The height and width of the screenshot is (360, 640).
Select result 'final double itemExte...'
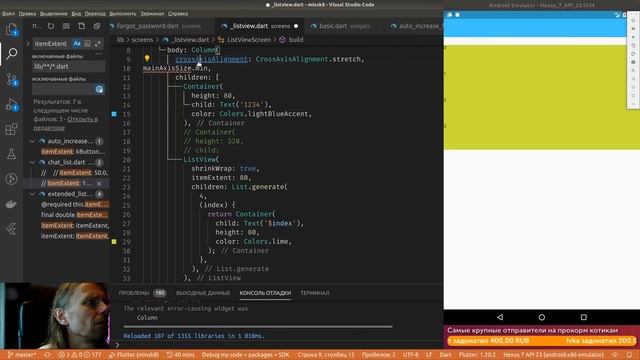[75, 215]
